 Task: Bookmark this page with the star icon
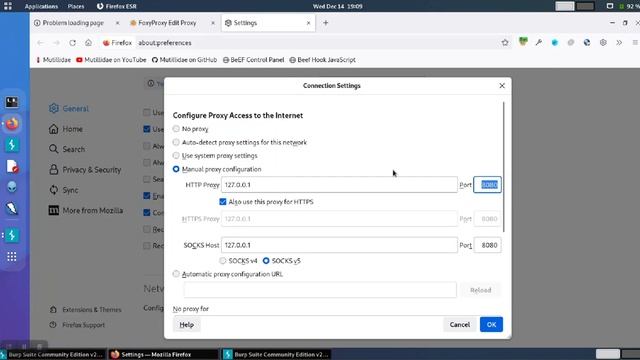pos(505,42)
